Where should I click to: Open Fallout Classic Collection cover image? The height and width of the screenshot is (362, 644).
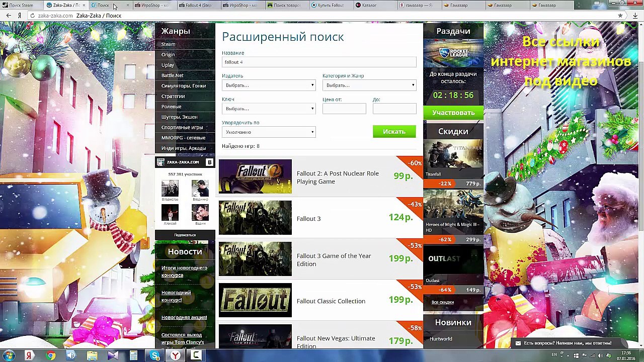(255, 300)
